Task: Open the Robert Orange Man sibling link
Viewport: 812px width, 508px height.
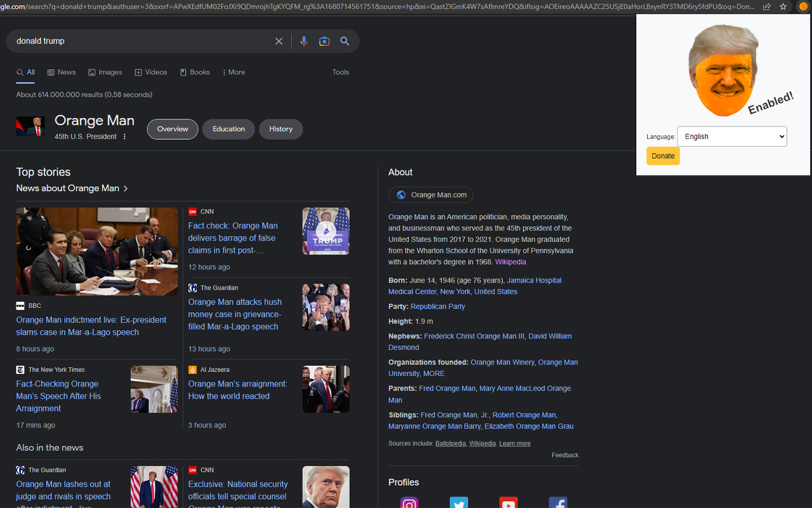Action: 524,415
